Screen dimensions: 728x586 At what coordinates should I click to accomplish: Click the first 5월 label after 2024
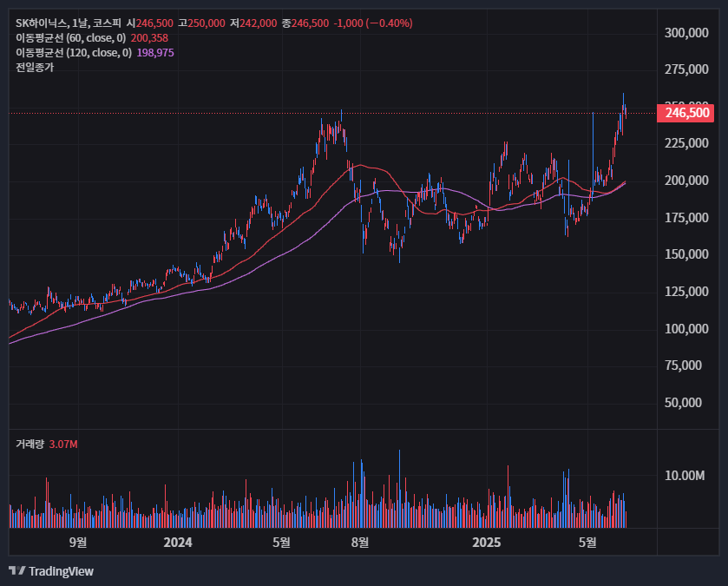(x=281, y=543)
